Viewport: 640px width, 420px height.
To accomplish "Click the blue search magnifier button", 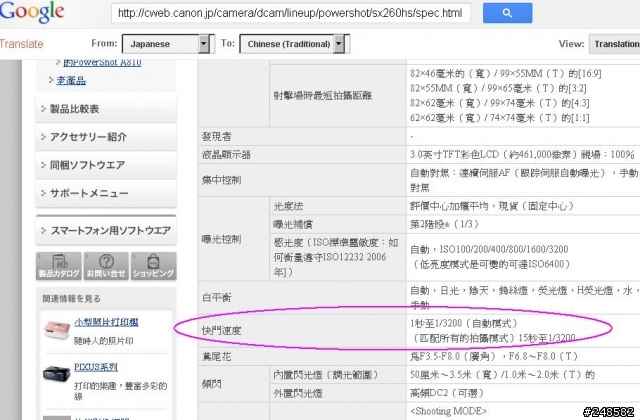I will (x=507, y=13).
